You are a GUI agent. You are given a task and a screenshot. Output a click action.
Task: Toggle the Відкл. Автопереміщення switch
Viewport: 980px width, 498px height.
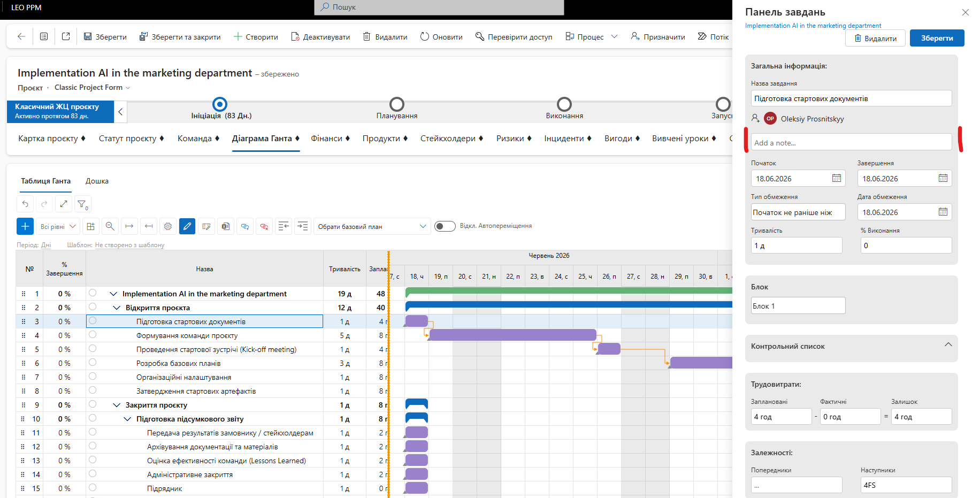(445, 226)
